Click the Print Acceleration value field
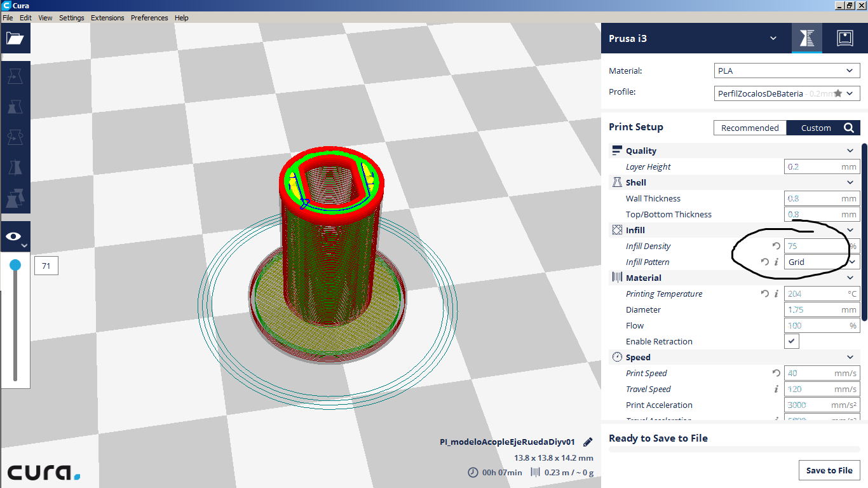The height and width of the screenshot is (488, 868). click(822, 405)
